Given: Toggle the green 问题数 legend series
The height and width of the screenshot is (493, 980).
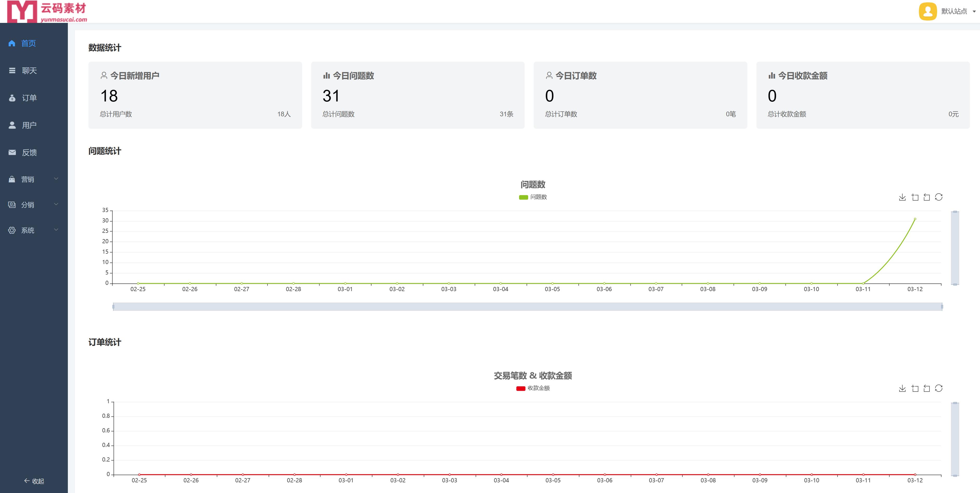Looking at the screenshot, I should 524,197.
